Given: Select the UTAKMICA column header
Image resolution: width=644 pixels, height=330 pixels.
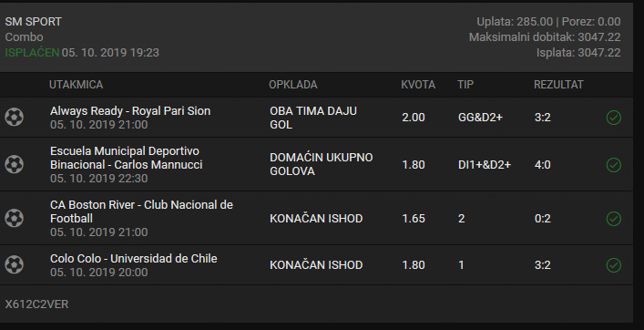Looking at the screenshot, I should [x=76, y=85].
